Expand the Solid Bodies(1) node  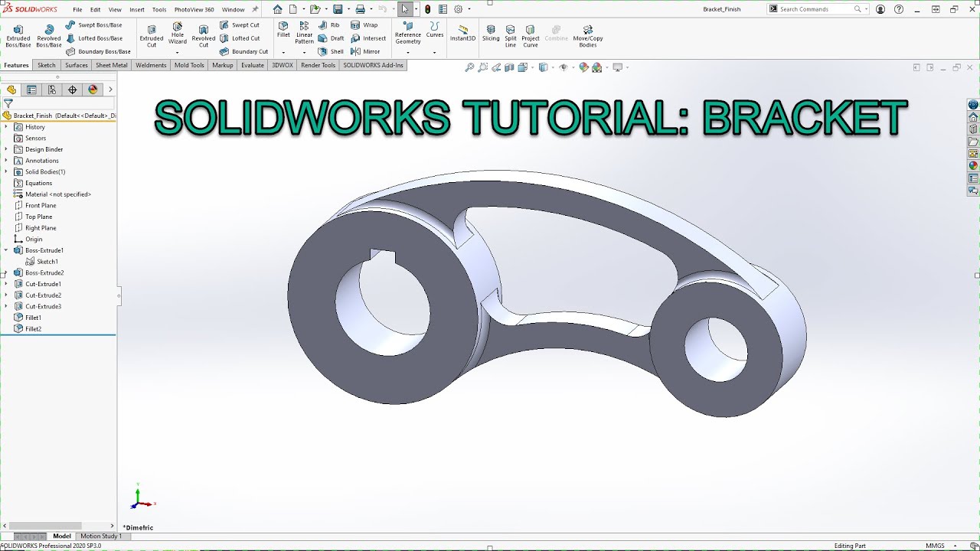6,171
